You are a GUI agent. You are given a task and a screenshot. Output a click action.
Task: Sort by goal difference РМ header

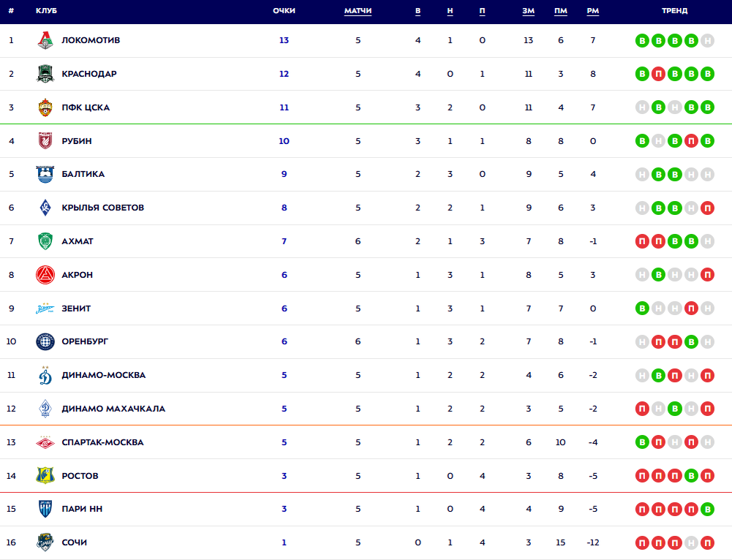click(x=593, y=11)
